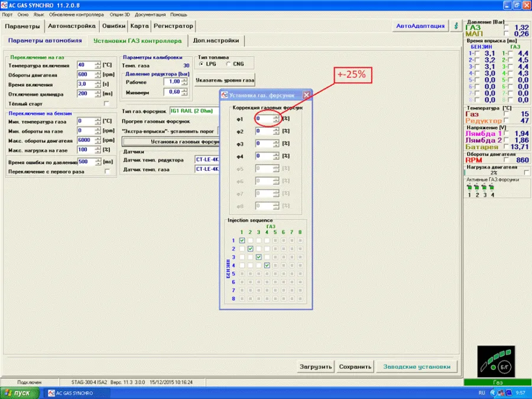The image size is (532, 399).
Task: Open the Датчик темп. редуктора dropdown
Action: pyautogui.click(x=207, y=160)
